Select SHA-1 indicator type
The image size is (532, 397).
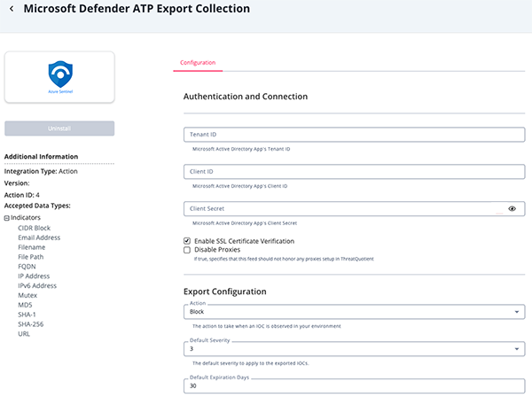(x=27, y=315)
